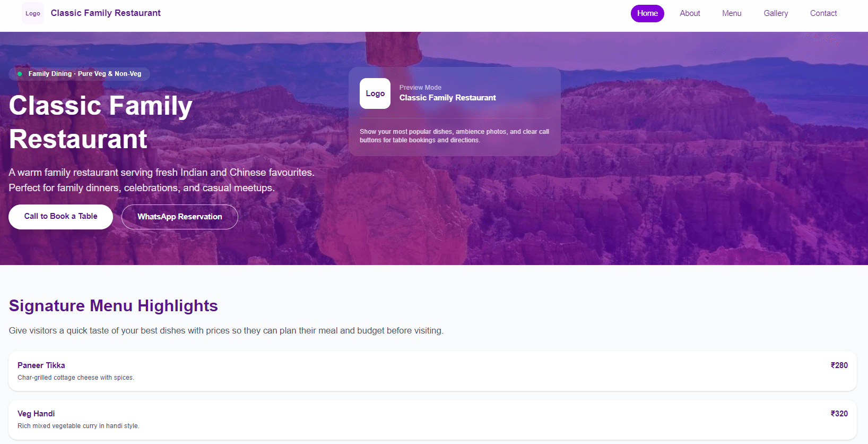Click the preview card restaurant name
The image size is (868, 444).
click(448, 98)
